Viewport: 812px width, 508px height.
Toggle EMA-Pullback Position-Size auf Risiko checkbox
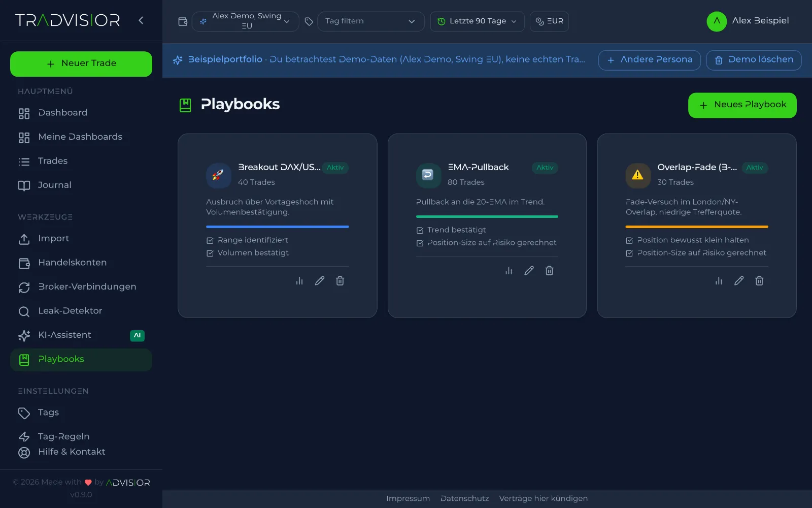click(420, 243)
